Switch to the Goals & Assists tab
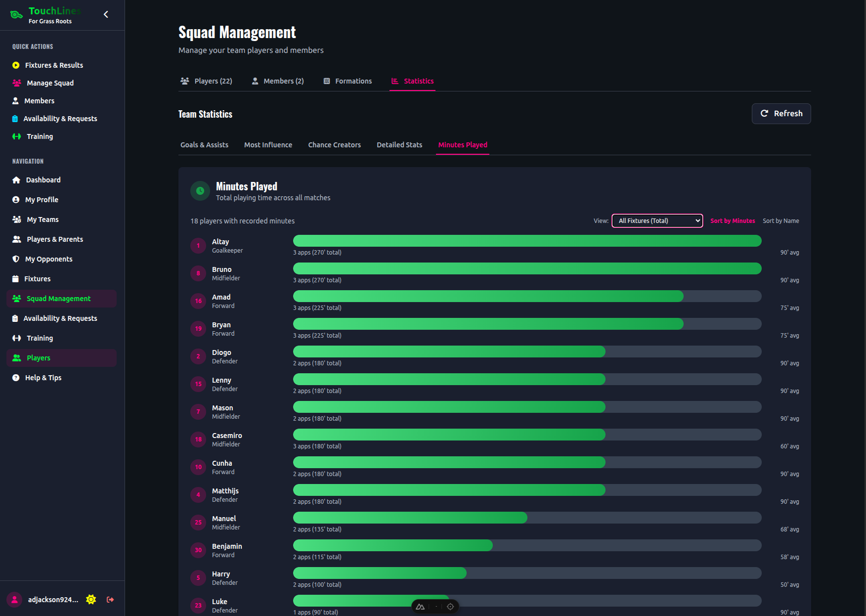The image size is (866, 616). [204, 144]
